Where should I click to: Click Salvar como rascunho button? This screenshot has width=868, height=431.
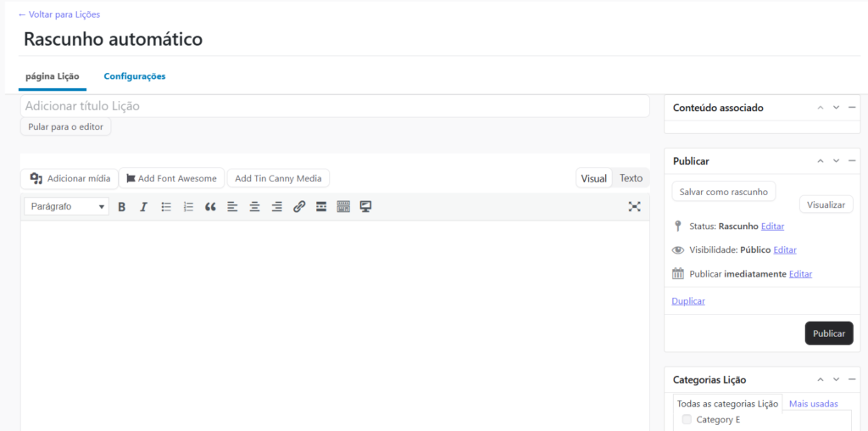723,192
